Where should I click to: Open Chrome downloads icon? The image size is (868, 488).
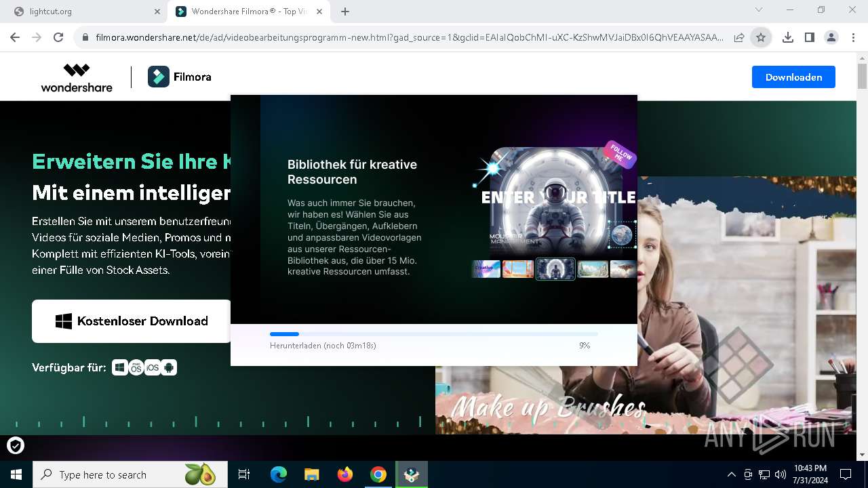tap(787, 37)
